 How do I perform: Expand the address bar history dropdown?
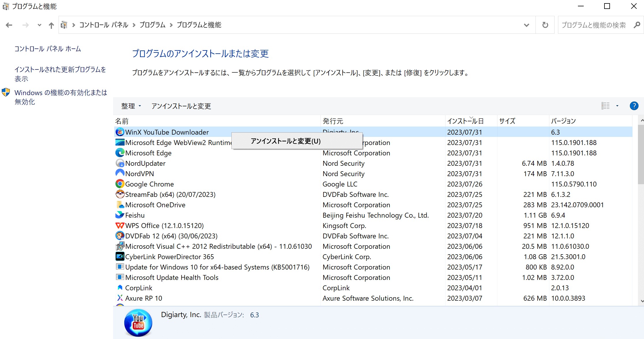[x=527, y=25]
